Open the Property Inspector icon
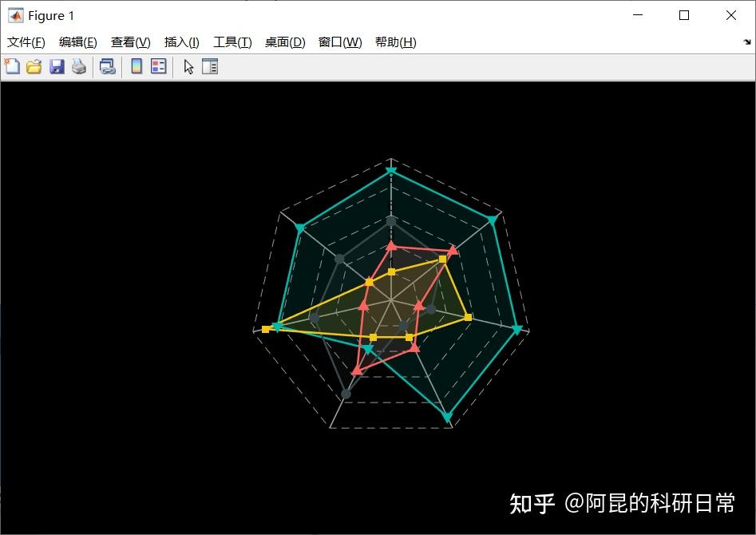The image size is (756, 535). point(210,66)
